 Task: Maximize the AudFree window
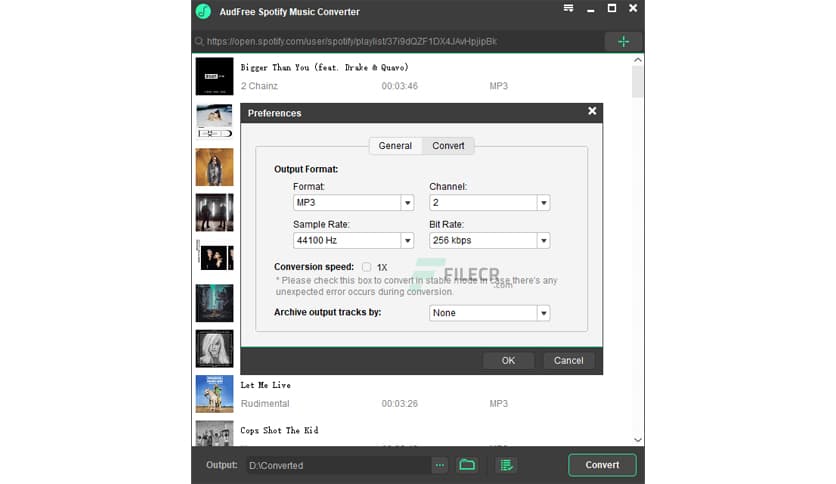612,8
